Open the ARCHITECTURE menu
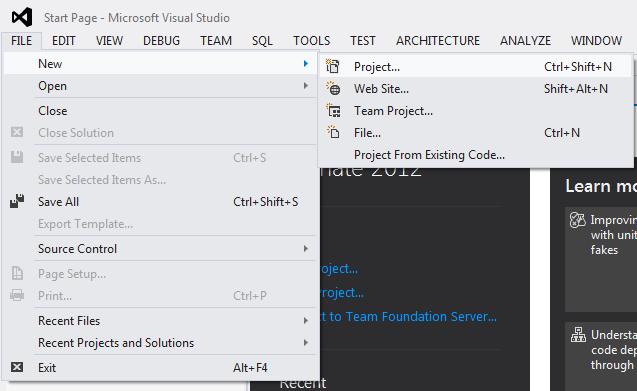The height and width of the screenshot is (391, 637). tap(438, 41)
